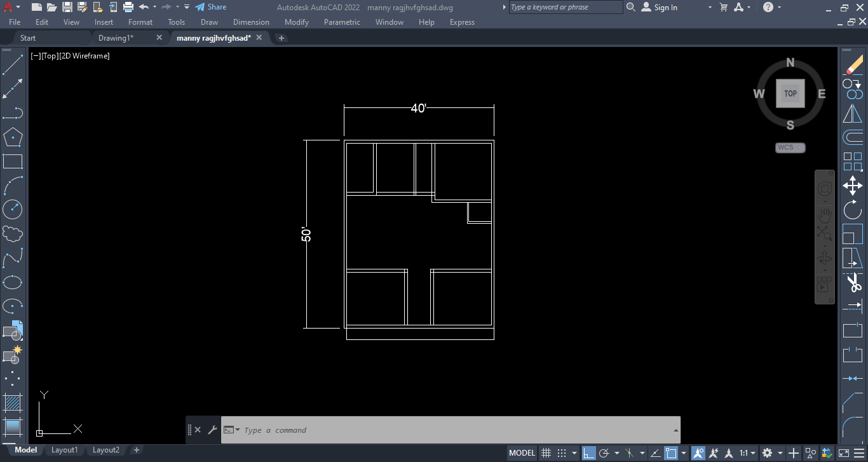868x462 pixels.
Task: Open annotation scale 1:1 dropdown
Action: [x=747, y=452]
